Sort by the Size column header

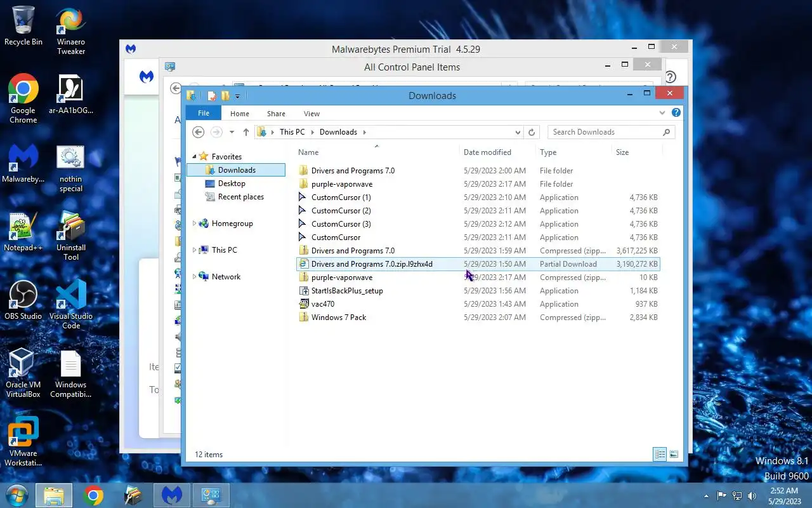tap(637, 152)
